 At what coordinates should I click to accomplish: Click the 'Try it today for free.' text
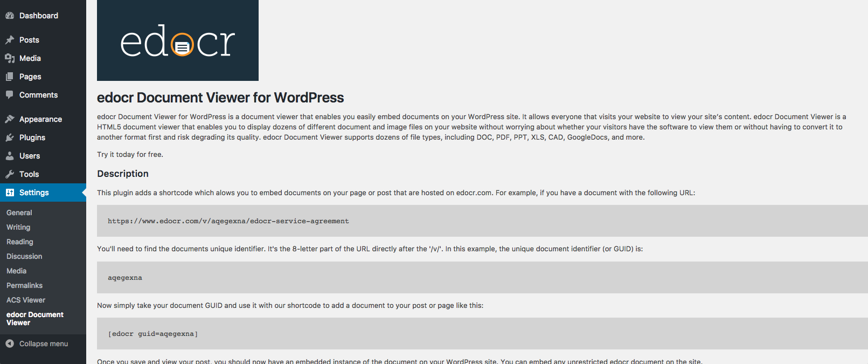(x=130, y=154)
